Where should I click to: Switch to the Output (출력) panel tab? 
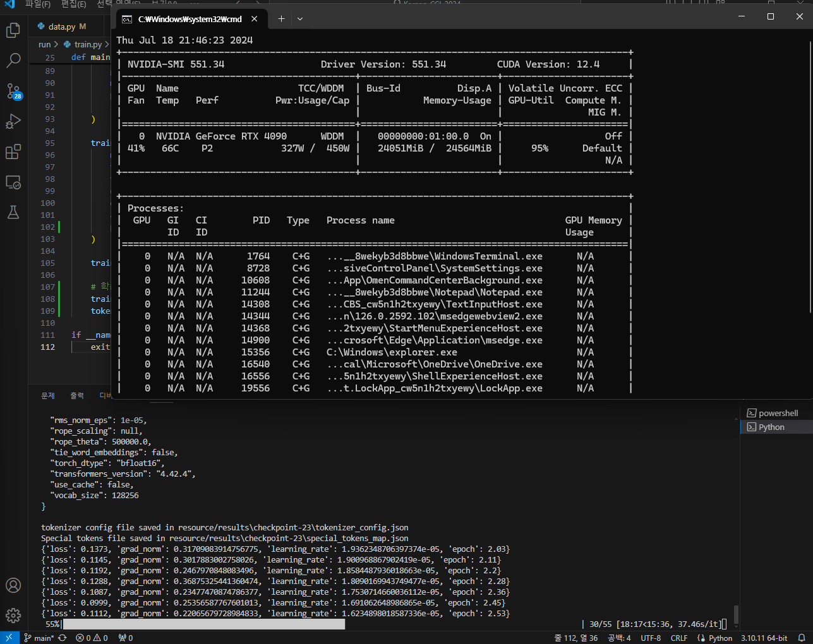click(x=77, y=396)
